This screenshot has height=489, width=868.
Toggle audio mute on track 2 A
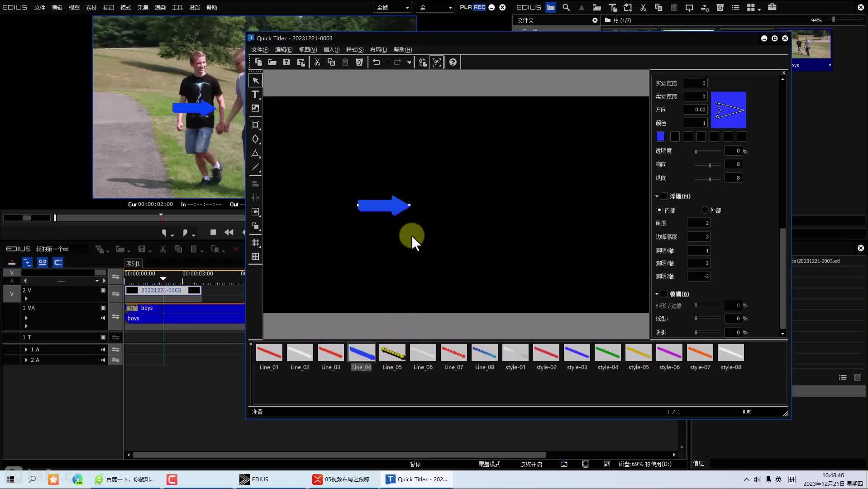pyautogui.click(x=103, y=360)
